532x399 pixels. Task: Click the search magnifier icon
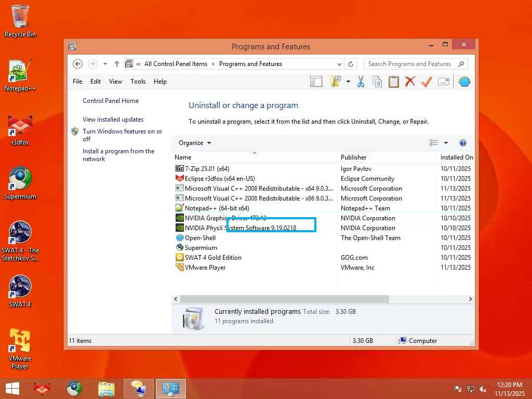click(x=461, y=64)
